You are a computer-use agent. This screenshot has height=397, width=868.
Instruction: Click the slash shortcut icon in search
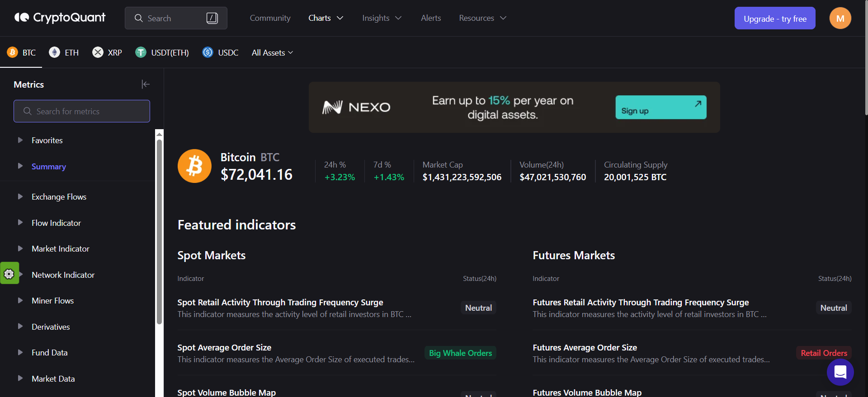click(212, 18)
